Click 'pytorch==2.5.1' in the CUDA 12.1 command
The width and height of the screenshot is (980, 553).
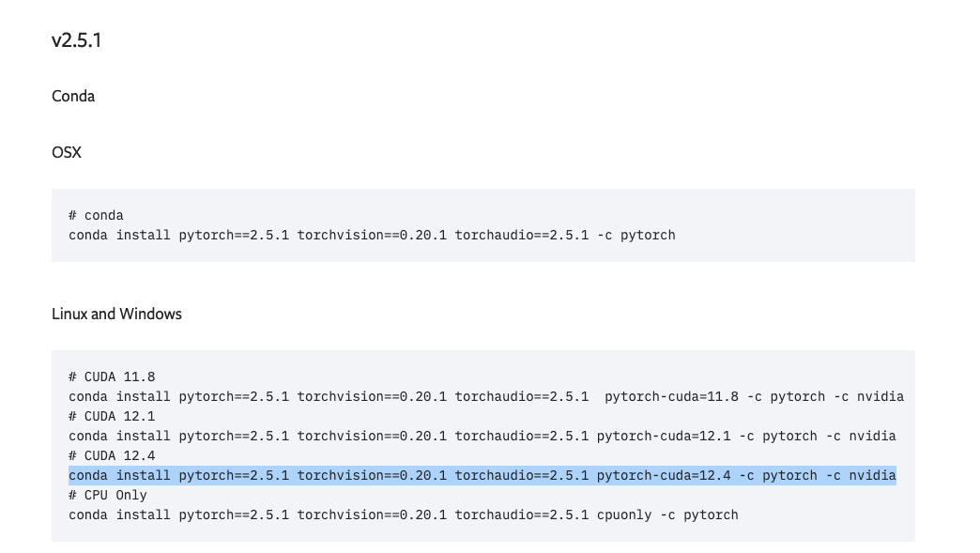234,437
